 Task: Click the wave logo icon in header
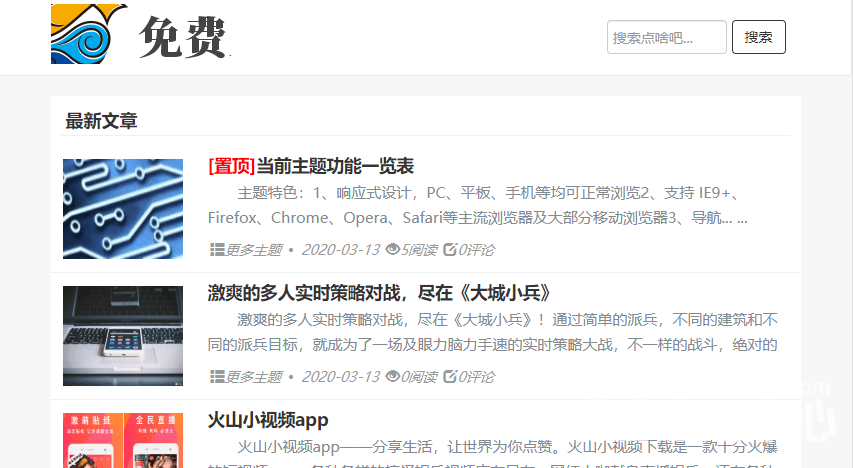pyautogui.click(x=89, y=34)
